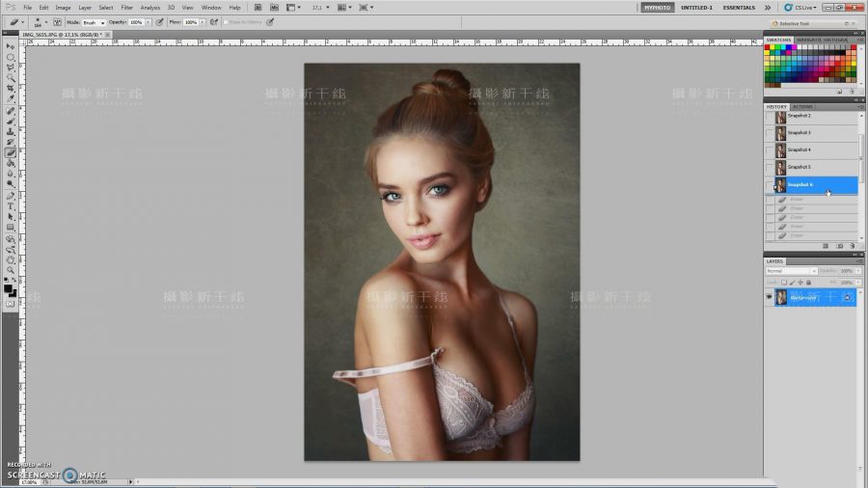
Task: Select the Brush tool
Action: (11, 122)
